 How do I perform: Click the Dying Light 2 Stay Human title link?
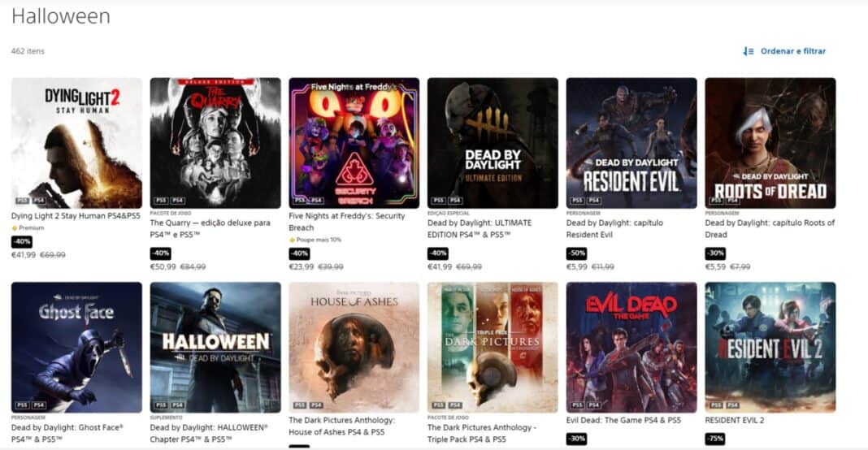[x=76, y=216]
